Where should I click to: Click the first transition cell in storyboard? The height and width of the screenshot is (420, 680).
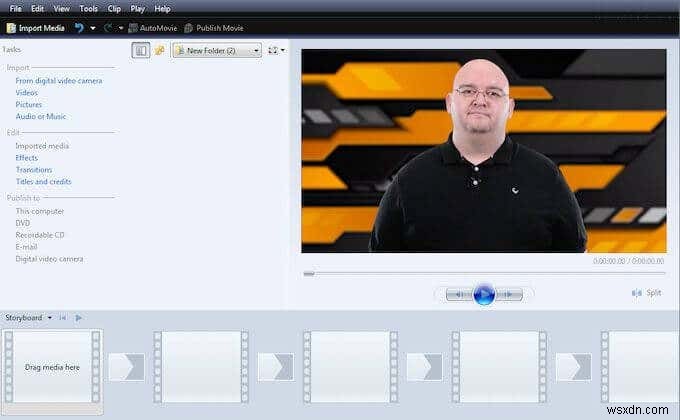(x=127, y=367)
